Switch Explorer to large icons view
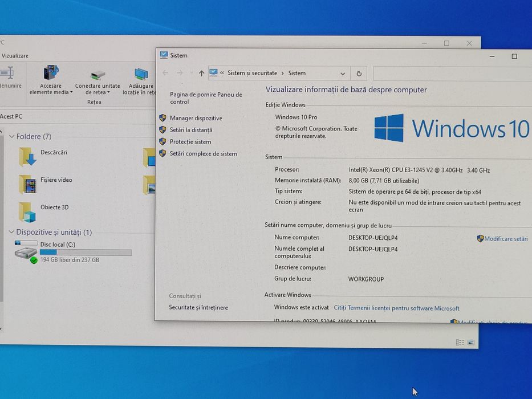The image size is (532, 399). click(471, 343)
